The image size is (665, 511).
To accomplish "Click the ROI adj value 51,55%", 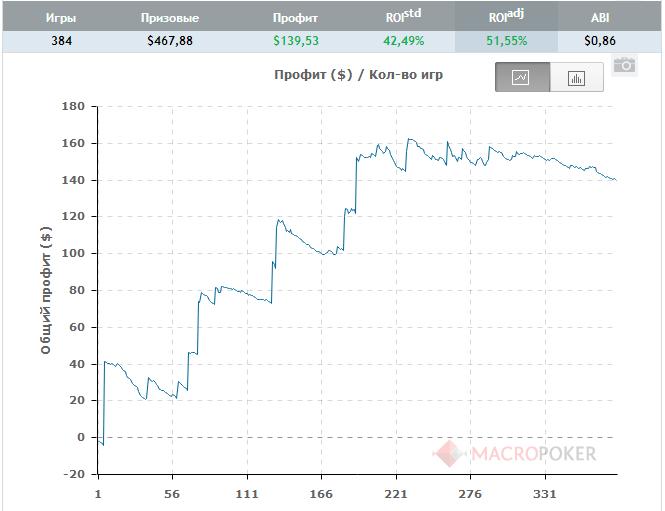I will pyautogui.click(x=506, y=41).
